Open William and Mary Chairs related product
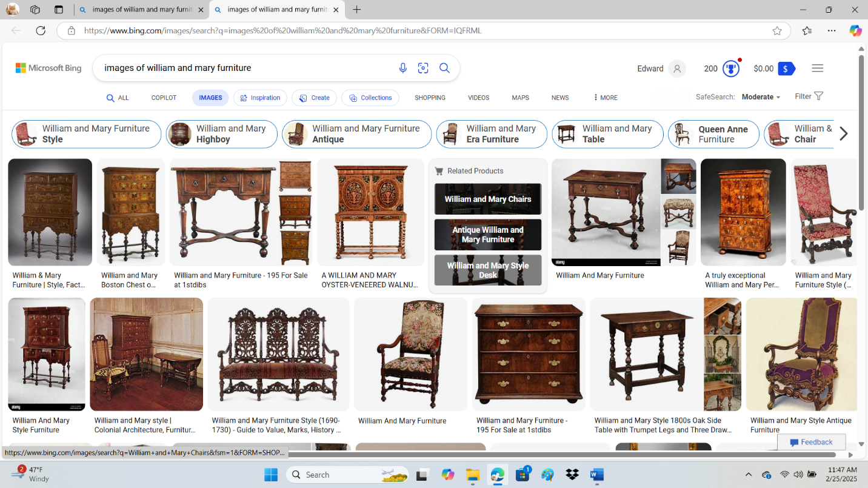This screenshot has height=488, width=868. [x=488, y=199]
